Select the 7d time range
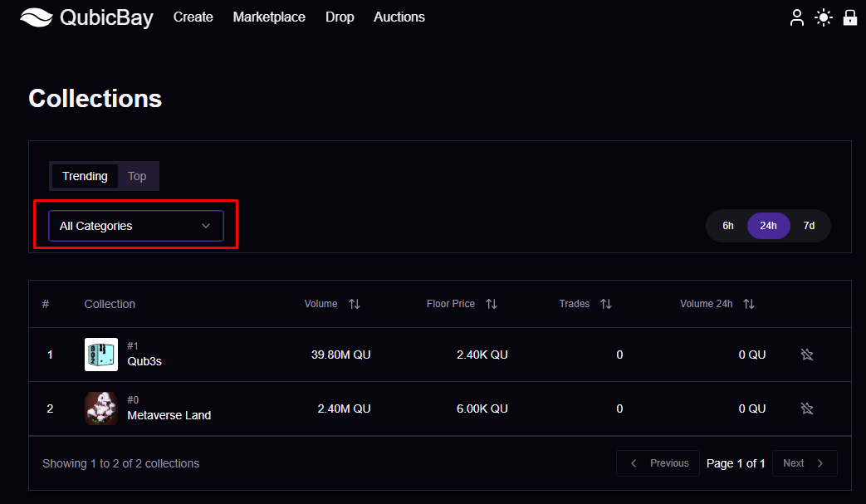This screenshot has height=504, width=866. [809, 226]
